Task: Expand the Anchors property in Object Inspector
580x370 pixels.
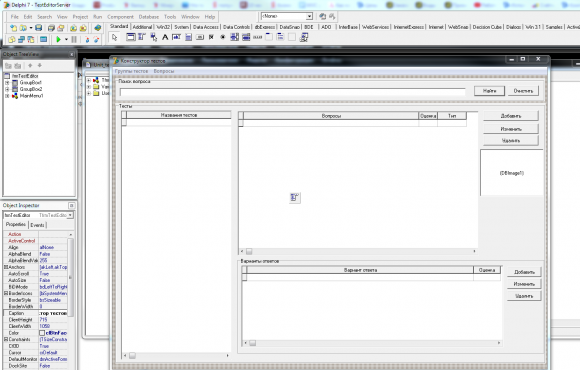Action: point(6,267)
